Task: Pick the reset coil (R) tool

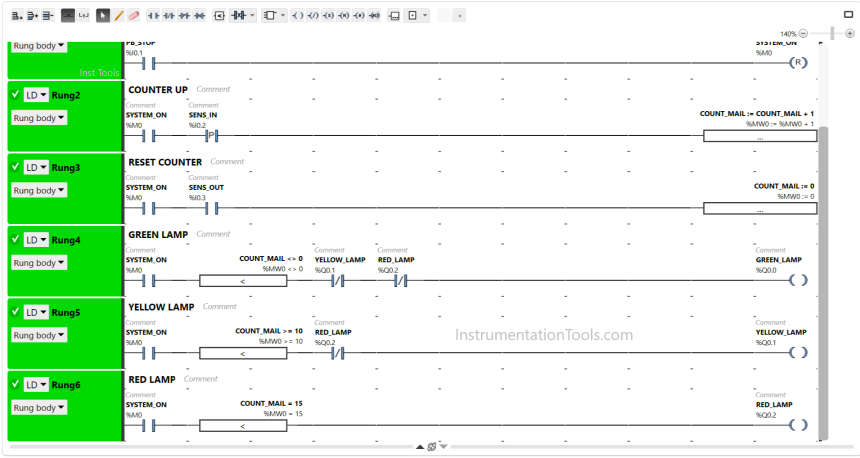Action: click(343, 16)
